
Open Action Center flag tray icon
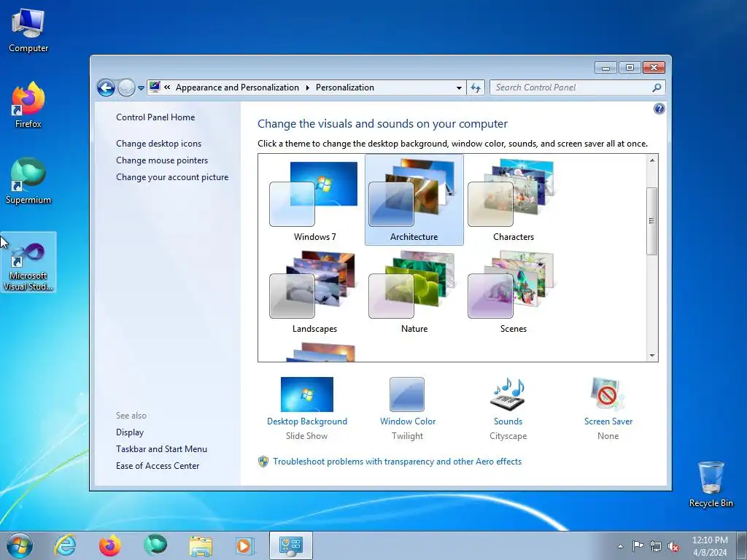pos(638,546)
